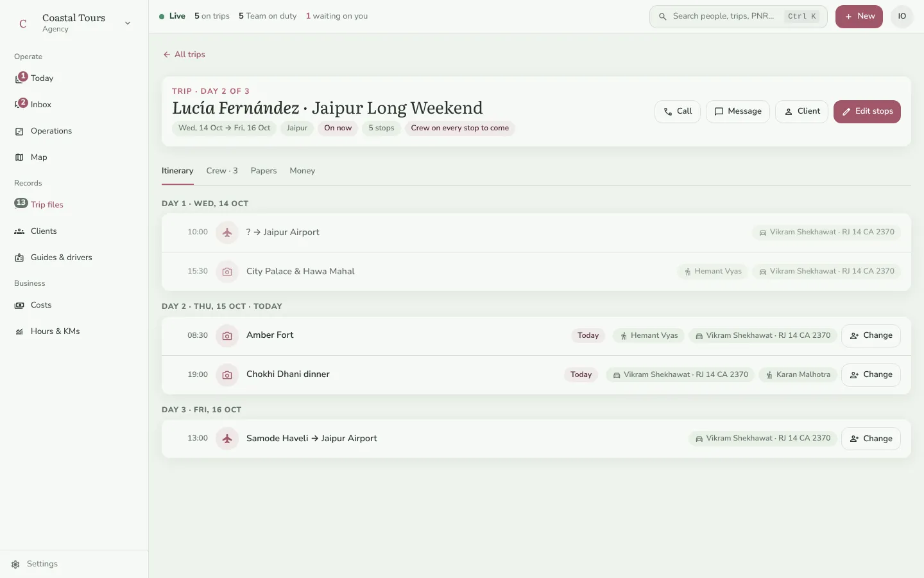This screenshot has height=578, width=924.
Task: Switch to the Itinerary tab
Action: tap(178, 171)
